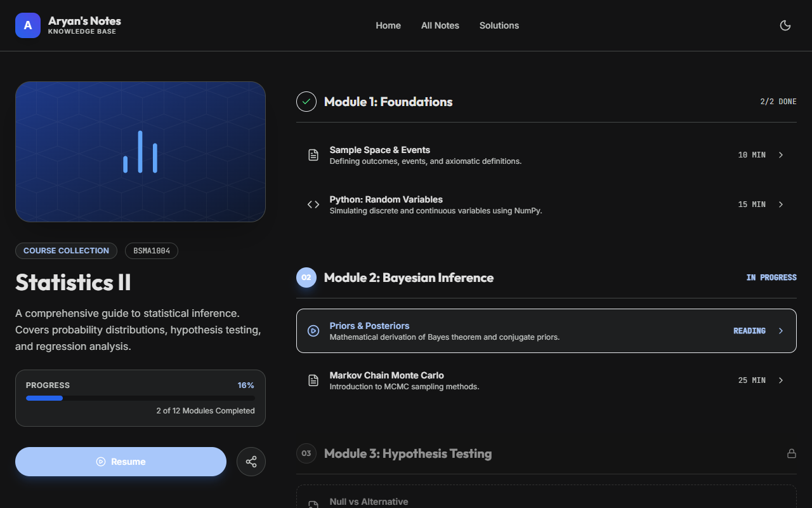Open the Solutions link in the header

pyautogui.click(x=499, y=25)
